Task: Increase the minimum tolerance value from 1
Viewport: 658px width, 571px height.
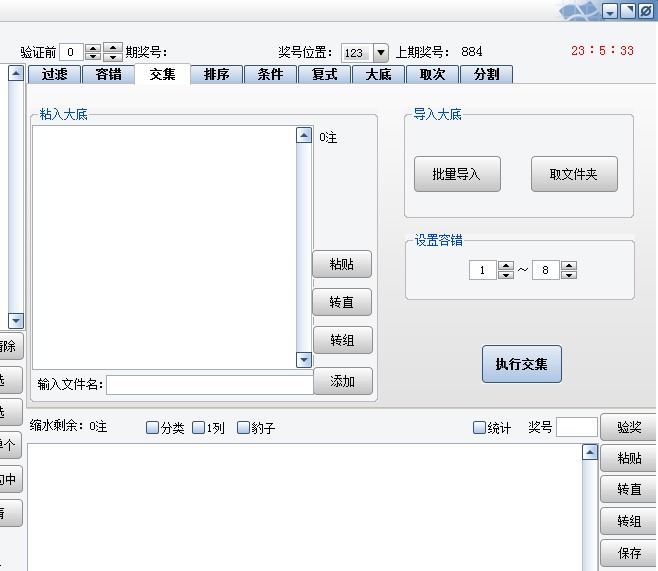Action: 506,266
